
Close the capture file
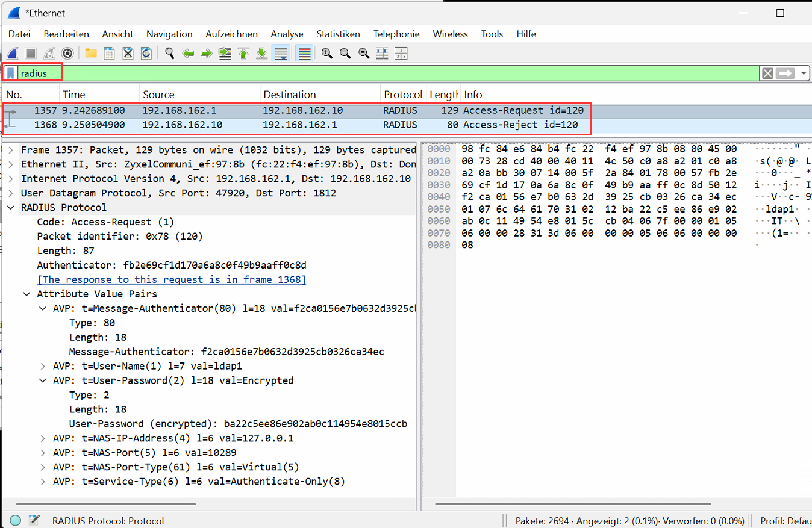coord(128,54)
